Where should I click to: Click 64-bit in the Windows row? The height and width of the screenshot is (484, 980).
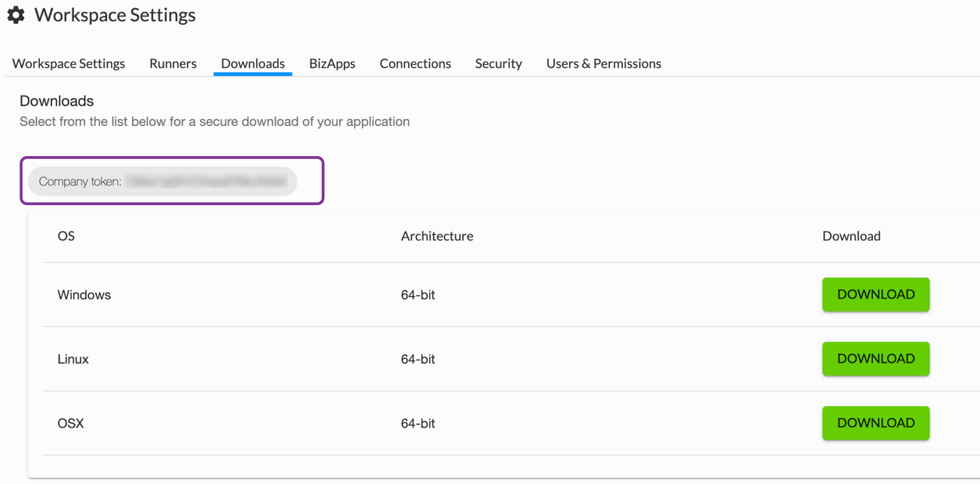click(x=418, y=295)
